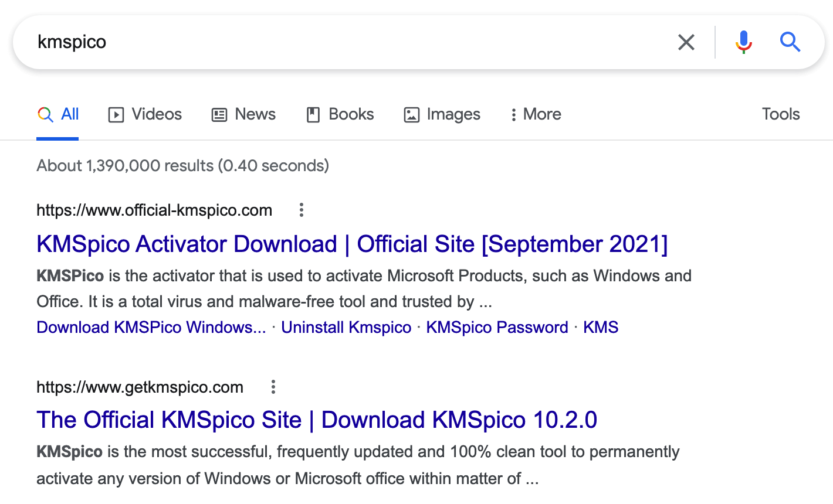The height and width of the screenshot is (504, 833).
Task: Visit the KMSpico Password sitelink
Action: [x=497, y=327]
